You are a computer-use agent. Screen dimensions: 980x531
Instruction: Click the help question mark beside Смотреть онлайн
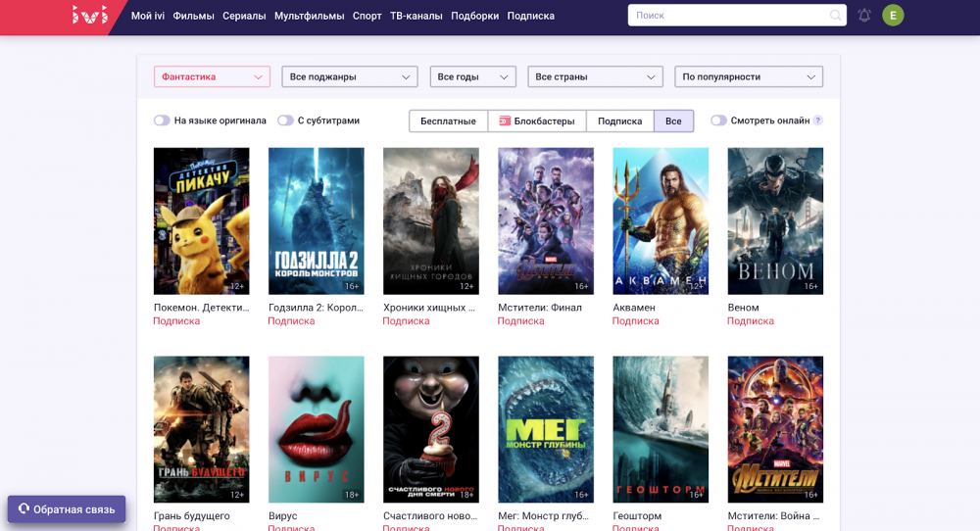(817, 121)
